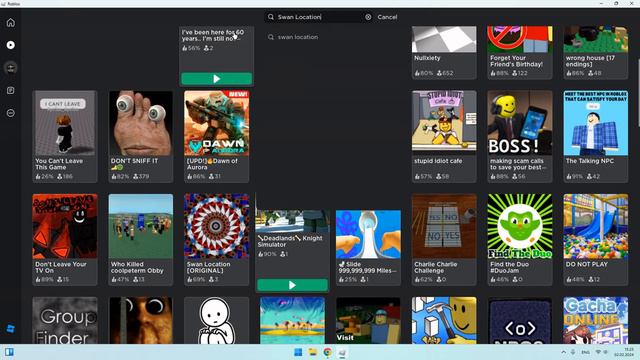Open Slide 999,999,999 Miles thumbnail

click(x=368, y=234)
